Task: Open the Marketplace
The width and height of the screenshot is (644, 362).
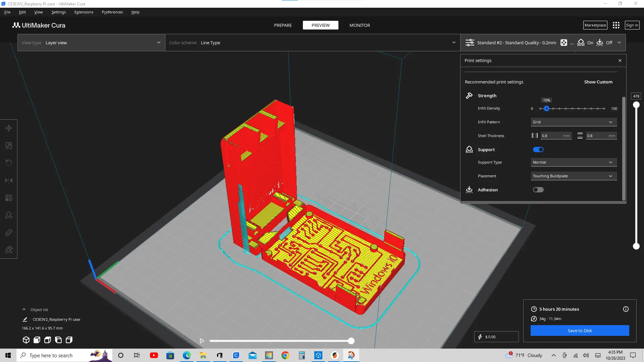Action: [595, 25]
